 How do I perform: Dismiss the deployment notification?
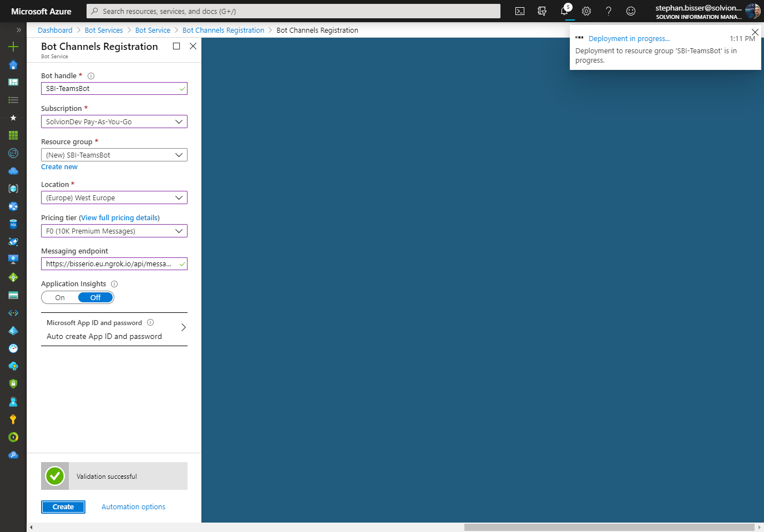coord(755,32)
